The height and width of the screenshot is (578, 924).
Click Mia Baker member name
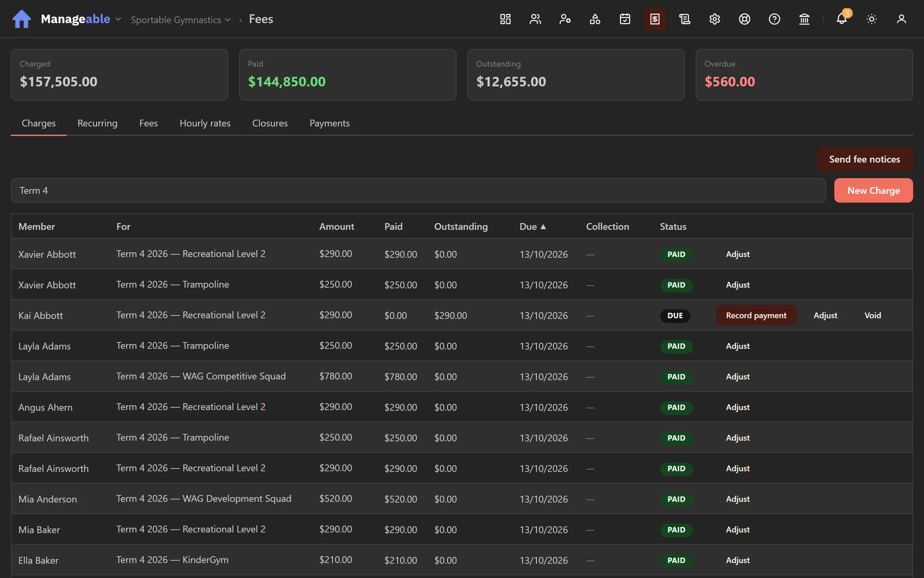click(x=39, y=529)
